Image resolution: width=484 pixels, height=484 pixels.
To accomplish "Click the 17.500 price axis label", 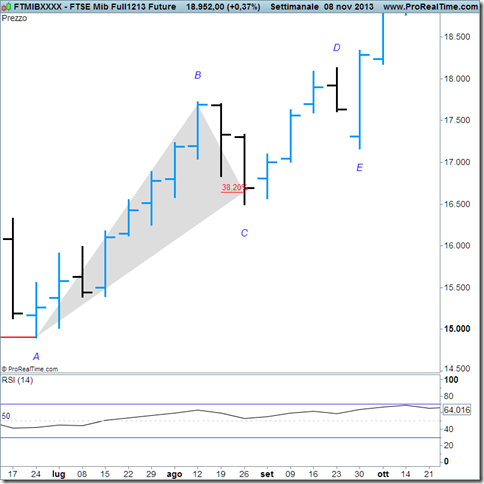I will tap(457, 120).
